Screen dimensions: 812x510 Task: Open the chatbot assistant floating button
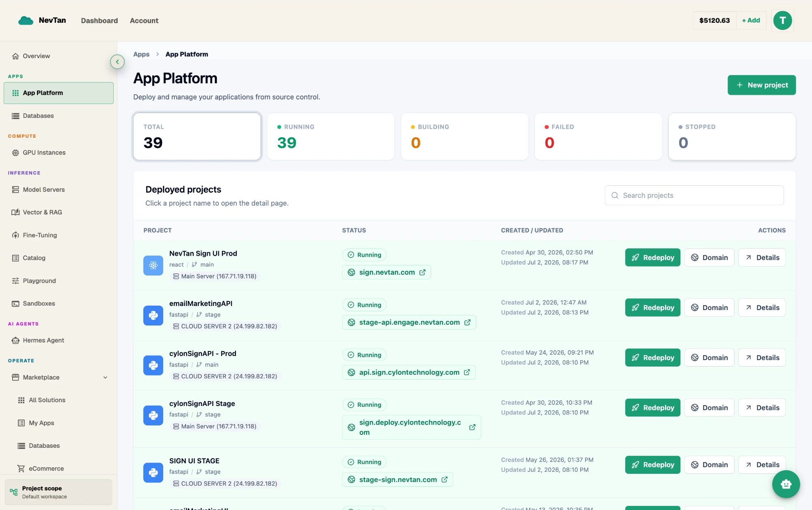coord(786,484)
